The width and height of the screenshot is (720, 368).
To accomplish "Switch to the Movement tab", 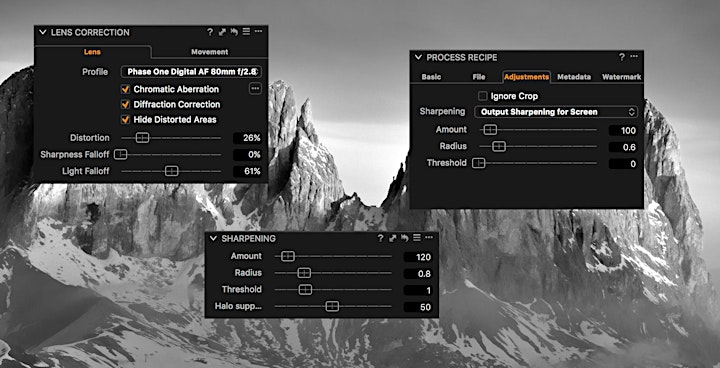I will (x=209, y=52).
